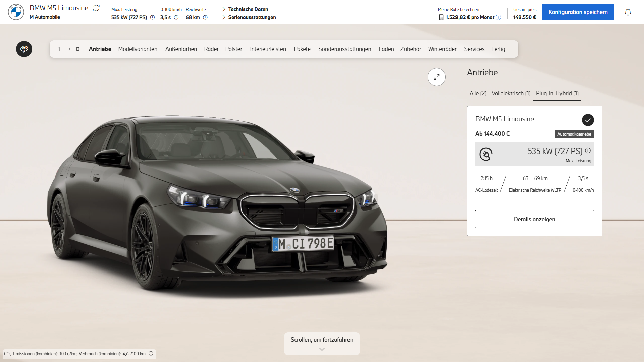Switch to Vollelektrisch filter tab

click(x=511, y=93)
